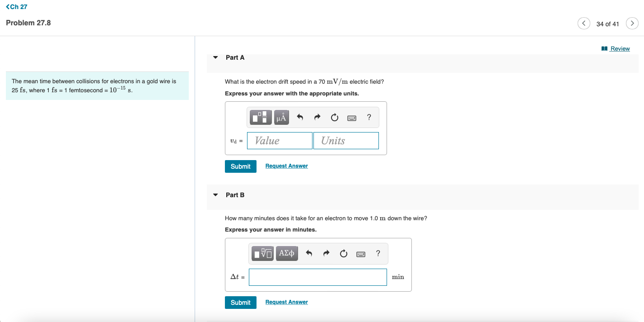Undo last entry in Part A
This screenshot has height=322, width=644.
pyautogui.click(x=300, y=118)
